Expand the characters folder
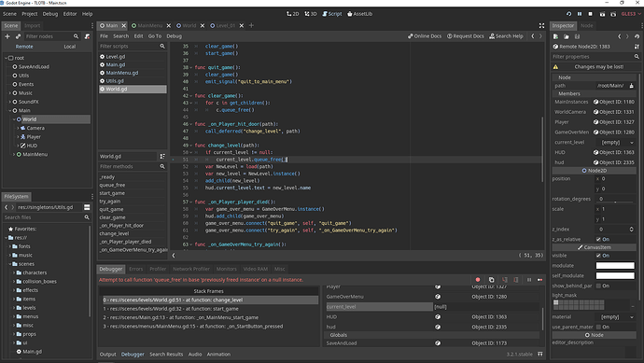The image size is (644, 363). 14,272
